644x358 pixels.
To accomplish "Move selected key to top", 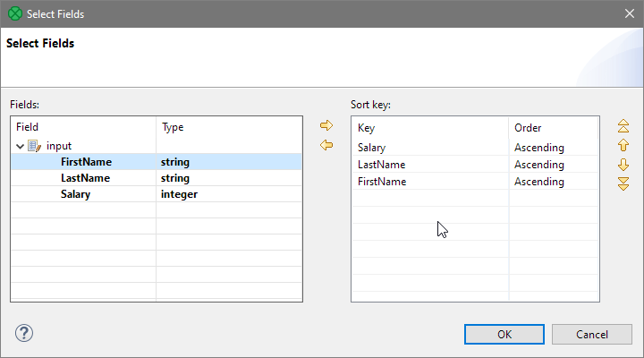I will [x=623, y=126].
